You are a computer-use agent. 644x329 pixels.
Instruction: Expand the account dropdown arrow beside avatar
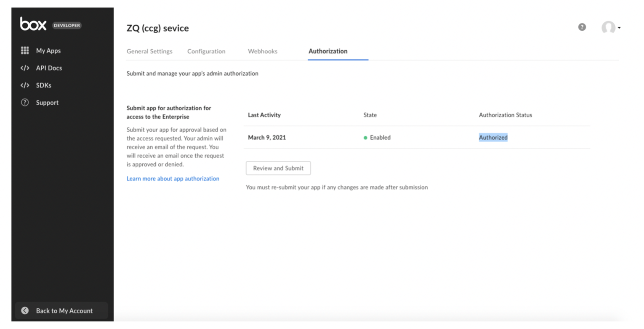point(619,28)
